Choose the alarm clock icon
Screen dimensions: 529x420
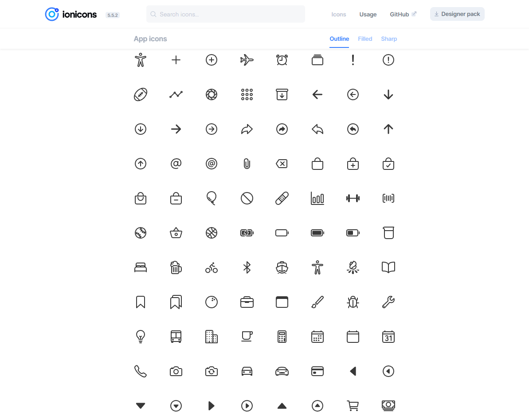(x=282, y=60)
